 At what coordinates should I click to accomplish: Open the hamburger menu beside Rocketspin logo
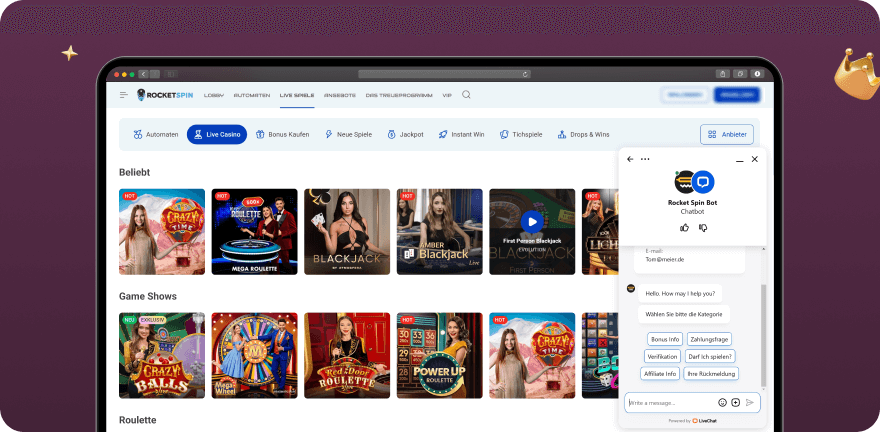pos(124,95)
